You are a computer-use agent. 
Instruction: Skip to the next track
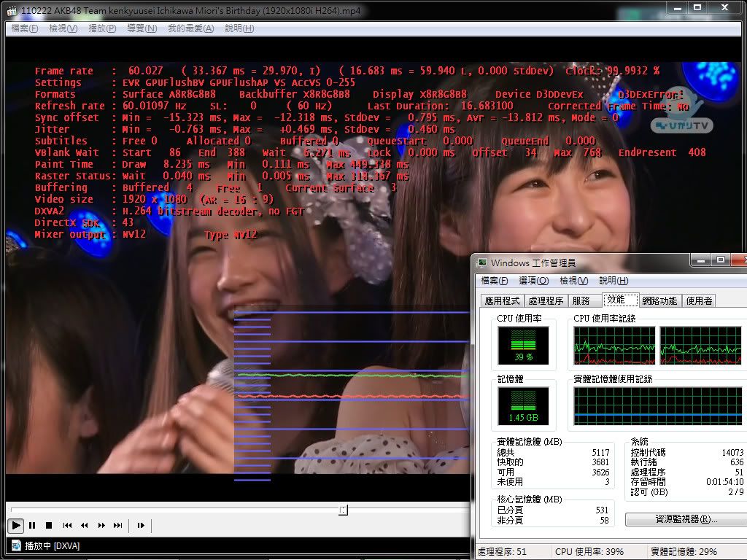(x=118, y=525)
